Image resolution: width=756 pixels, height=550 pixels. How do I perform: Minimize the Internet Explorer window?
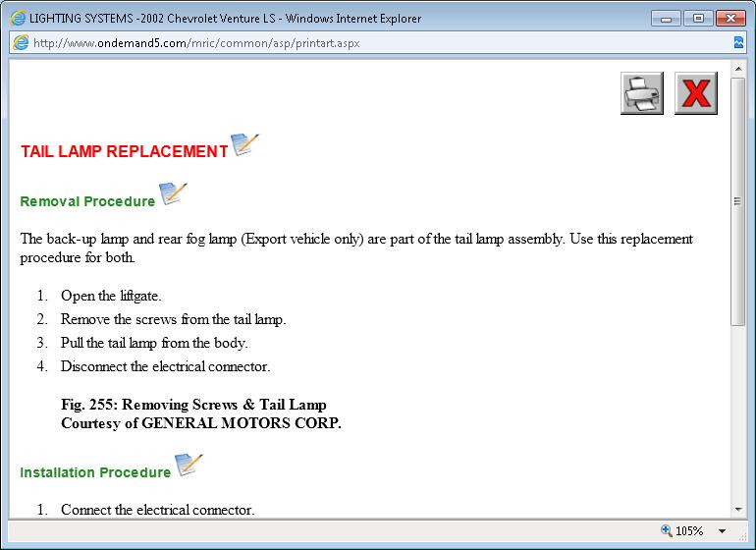pyautogui.click(x=667, y=19)
